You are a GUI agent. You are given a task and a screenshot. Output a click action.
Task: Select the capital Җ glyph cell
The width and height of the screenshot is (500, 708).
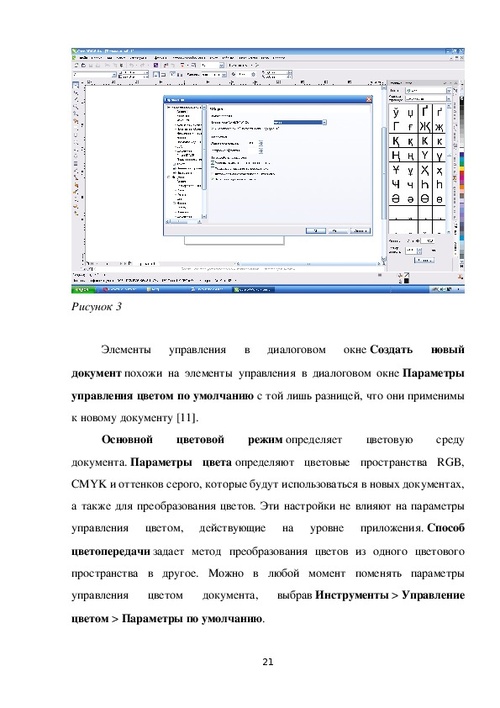425,126
